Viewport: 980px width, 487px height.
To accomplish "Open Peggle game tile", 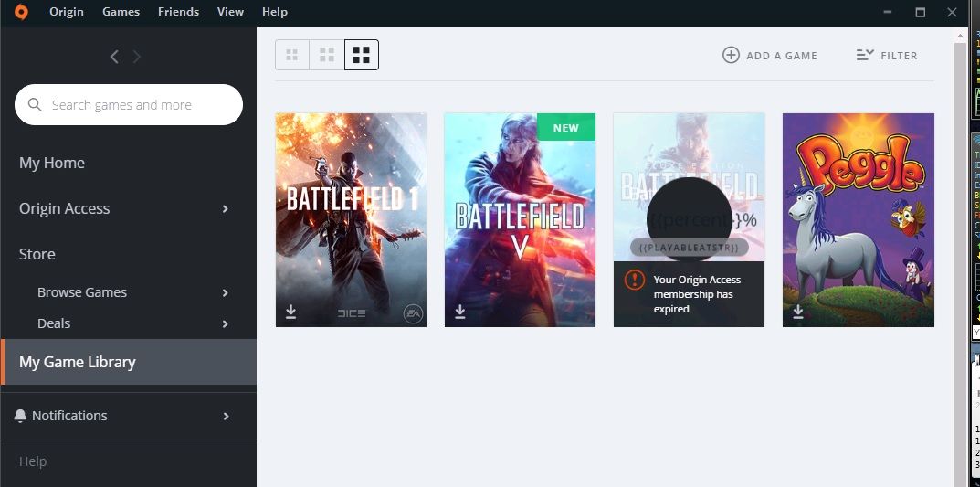I will pos(859,220).
